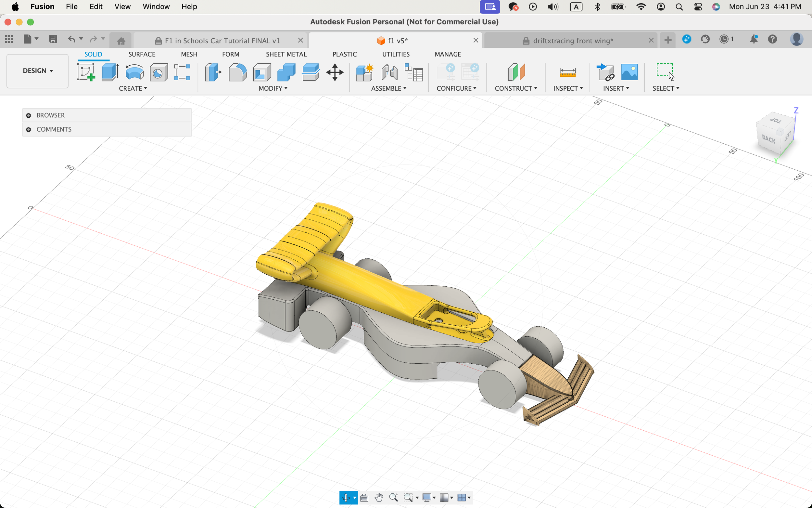Click the Save icon
Screen dimensions: 812x508
tap(53, 39)
